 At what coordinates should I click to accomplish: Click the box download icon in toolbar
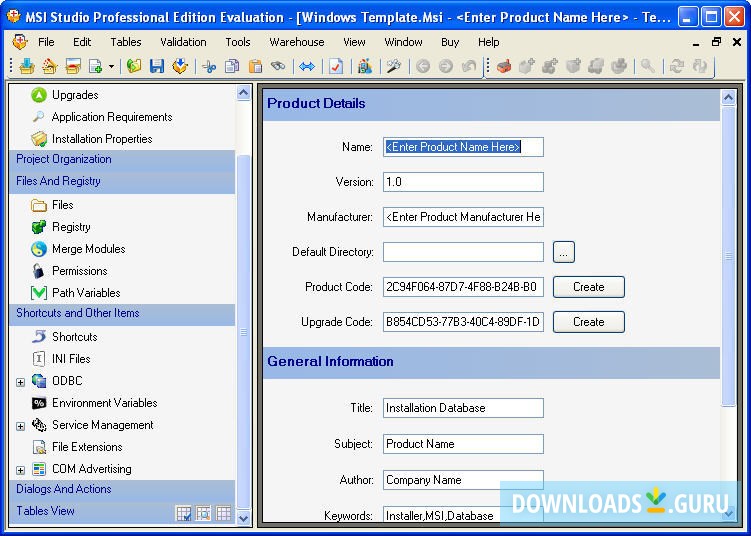[26, 66]
